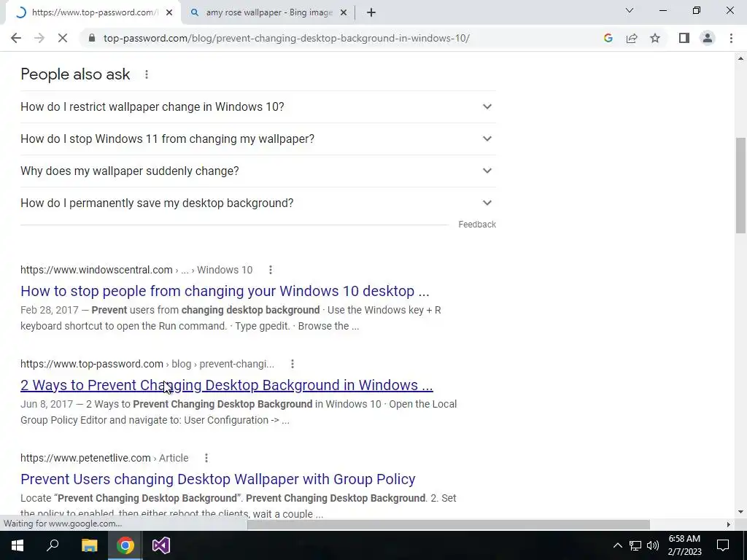Close the top-password.com tab
747x560 pixels.
tap(169, 13)
